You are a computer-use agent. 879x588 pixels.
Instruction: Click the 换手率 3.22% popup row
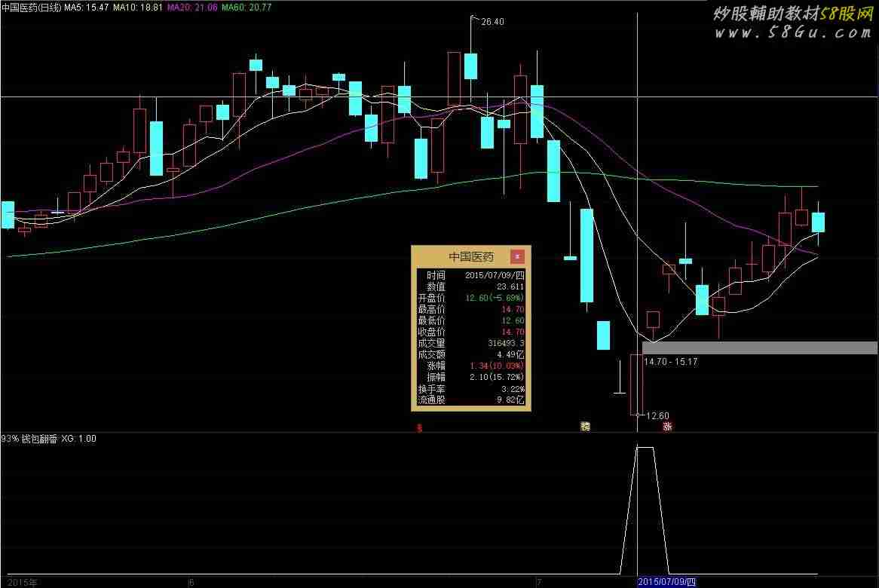point(471,388)
